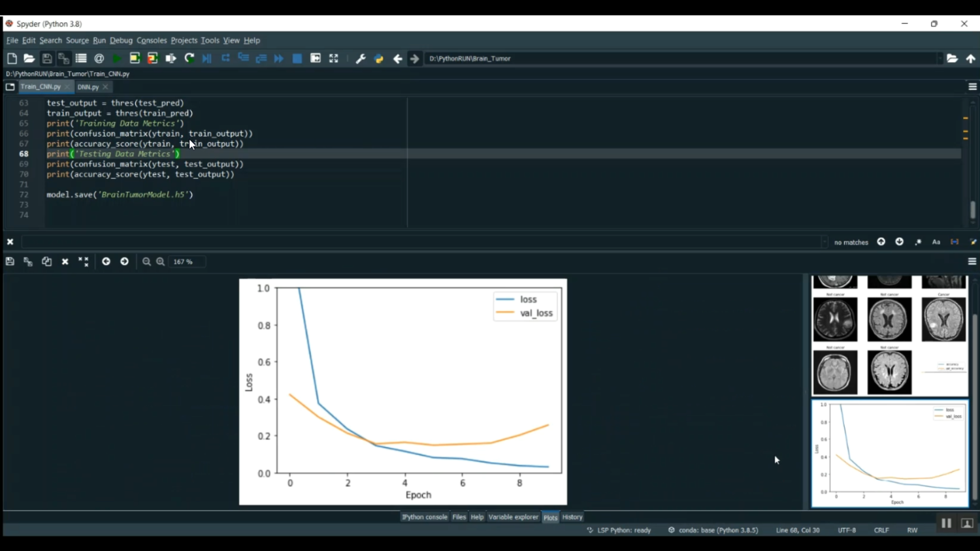Go to the previous plot

106,262
